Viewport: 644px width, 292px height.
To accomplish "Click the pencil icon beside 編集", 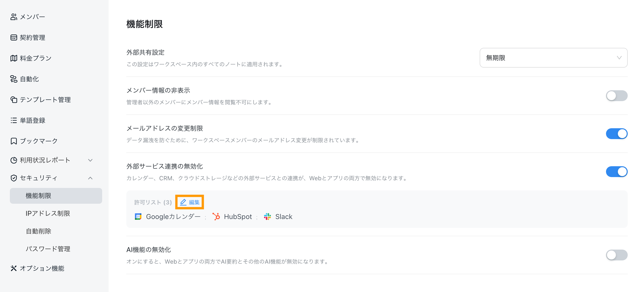I will tap(183, 202).
